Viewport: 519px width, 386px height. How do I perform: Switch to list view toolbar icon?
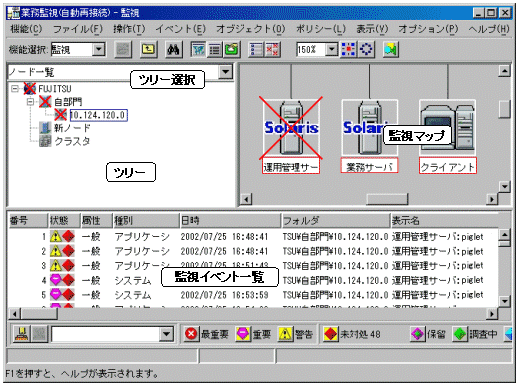(215, 50)
